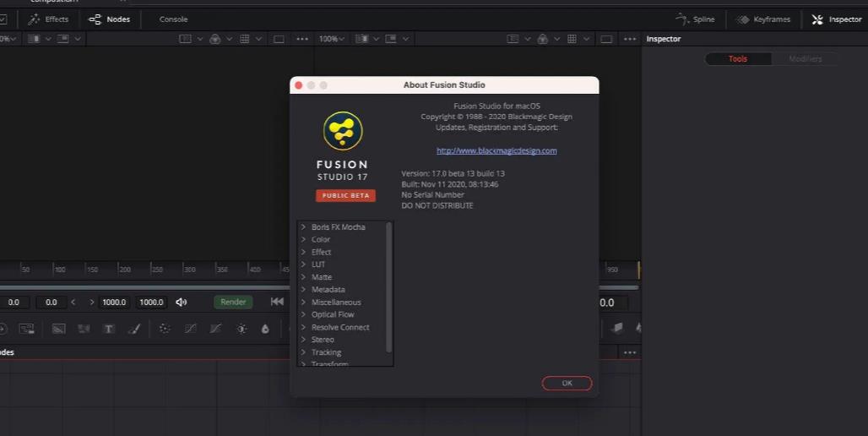Viewport: 868px width, 436px height.
Task: Click the render start field showing 0.0
Action: pos(51,302)
